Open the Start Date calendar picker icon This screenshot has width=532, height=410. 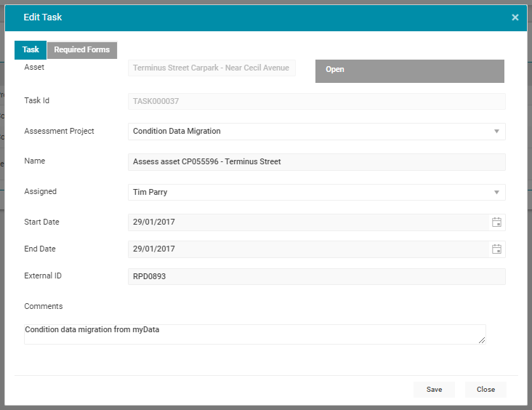[x=496, y=222]
